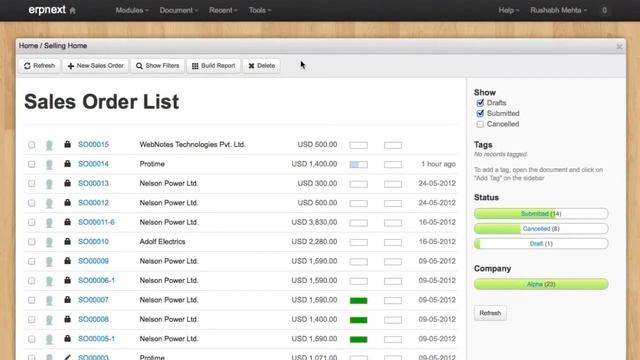Open sales order SO00006-1 link
Viewport: 640px width, 360px height.
coord(96,280)
